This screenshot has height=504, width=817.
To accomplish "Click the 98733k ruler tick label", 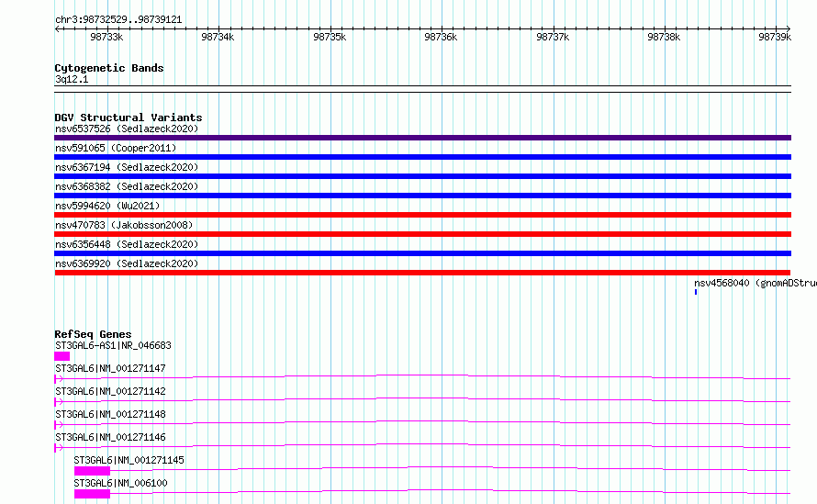I will 106,37.
